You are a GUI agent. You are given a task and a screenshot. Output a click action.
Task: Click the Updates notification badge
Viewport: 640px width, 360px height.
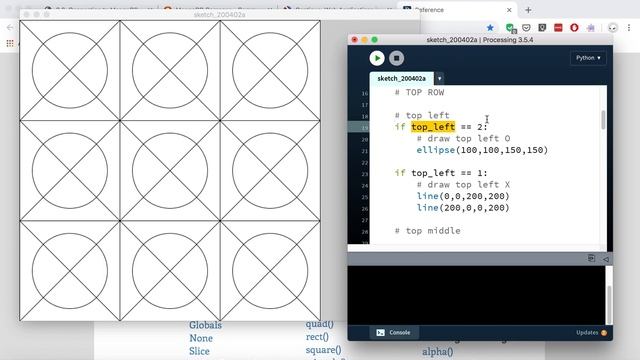pyautogui.click(x=604, y=333)
